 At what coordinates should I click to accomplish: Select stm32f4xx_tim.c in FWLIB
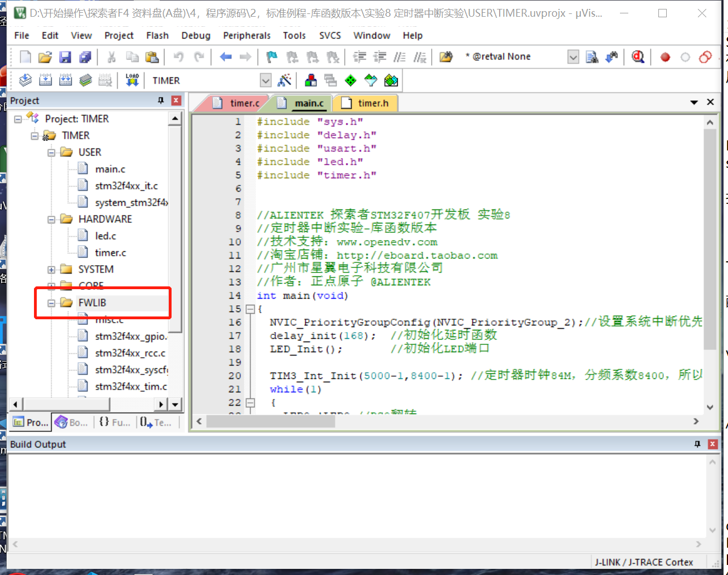131,386
